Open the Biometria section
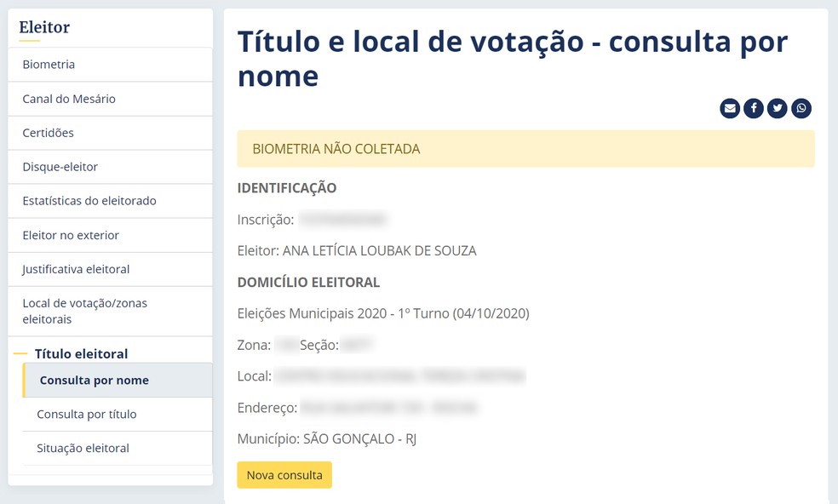The image size is (838, 504). tap(48, 64)
